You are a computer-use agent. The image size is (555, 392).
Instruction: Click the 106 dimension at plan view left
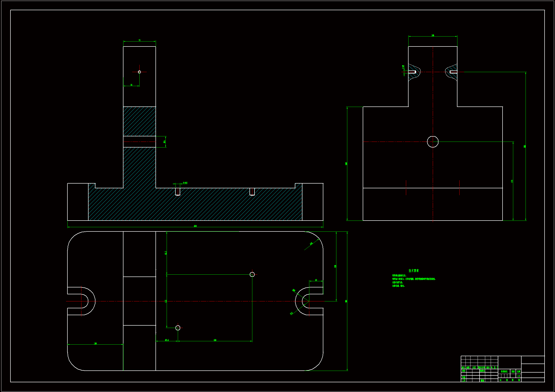95,343
